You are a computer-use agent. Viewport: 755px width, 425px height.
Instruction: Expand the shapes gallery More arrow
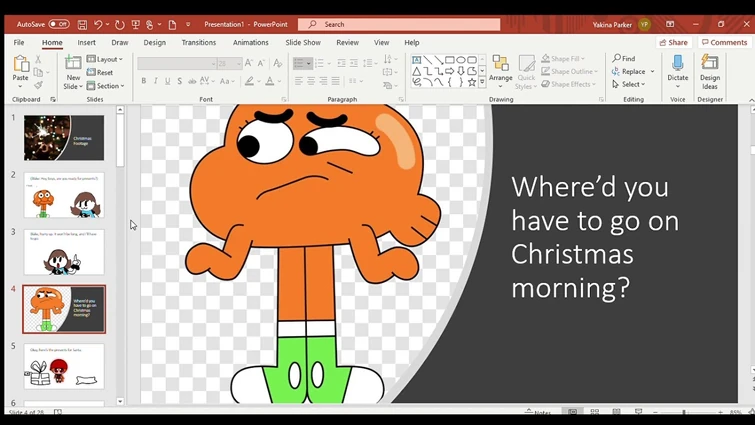click(x=482, y=83)
